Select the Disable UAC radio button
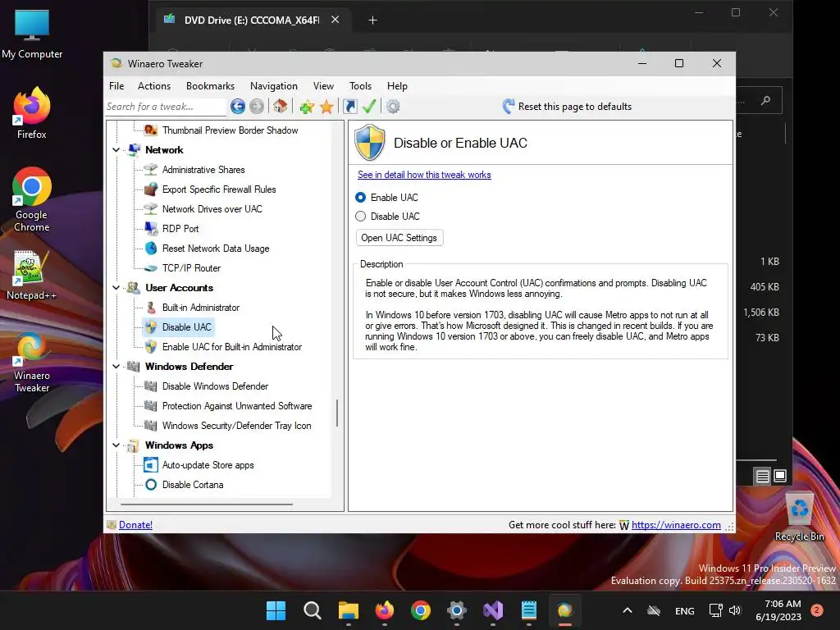 point(361,217)
